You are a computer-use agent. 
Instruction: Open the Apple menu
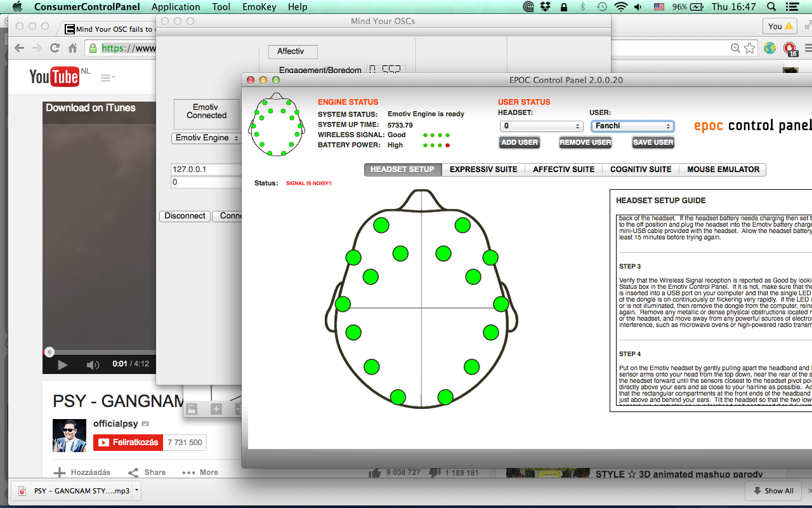tap(16, 7)
